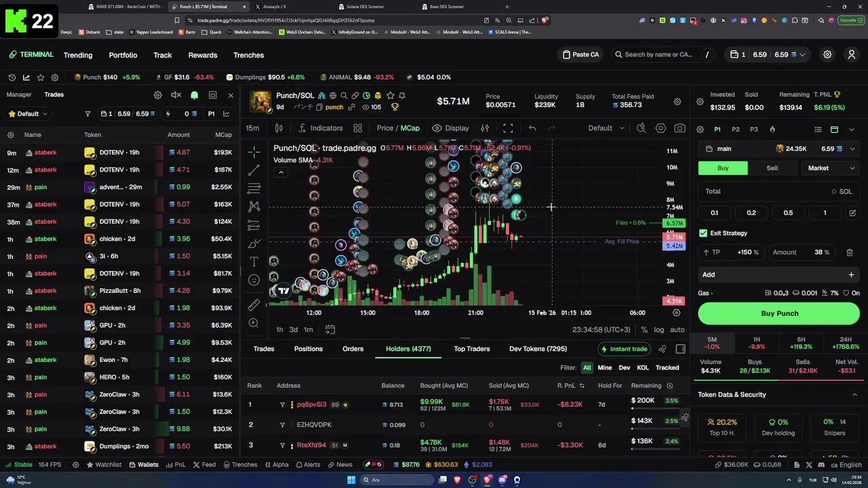Take chart snapshot with camera icon

679,128
